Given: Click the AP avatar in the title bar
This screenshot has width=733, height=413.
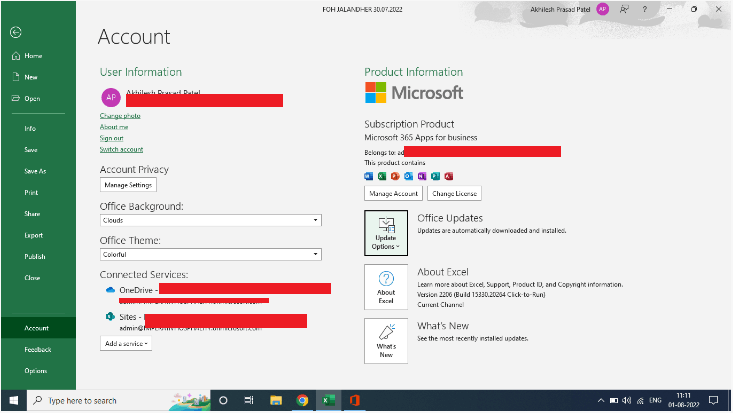Looking at the screenshot, I should [x=603, y=9].
